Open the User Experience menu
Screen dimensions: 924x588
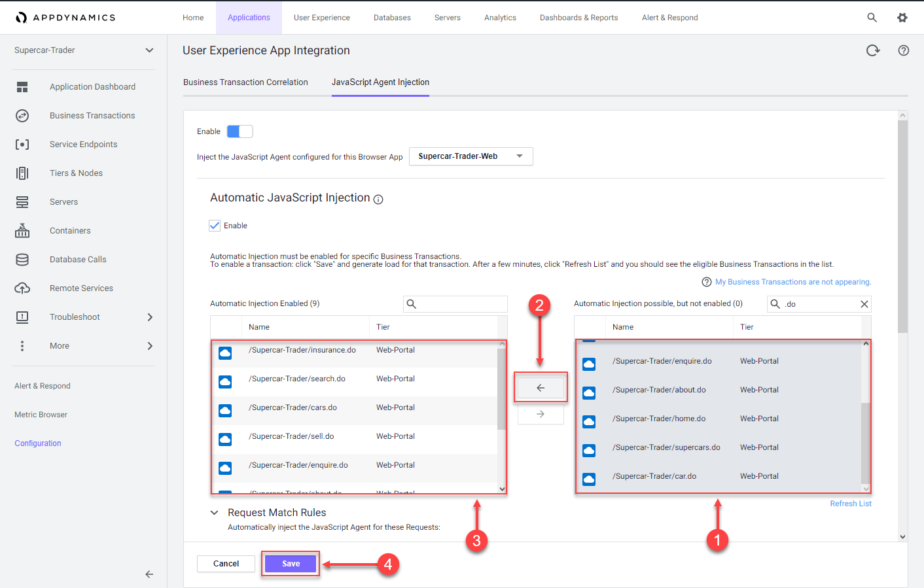coord(321,18)
